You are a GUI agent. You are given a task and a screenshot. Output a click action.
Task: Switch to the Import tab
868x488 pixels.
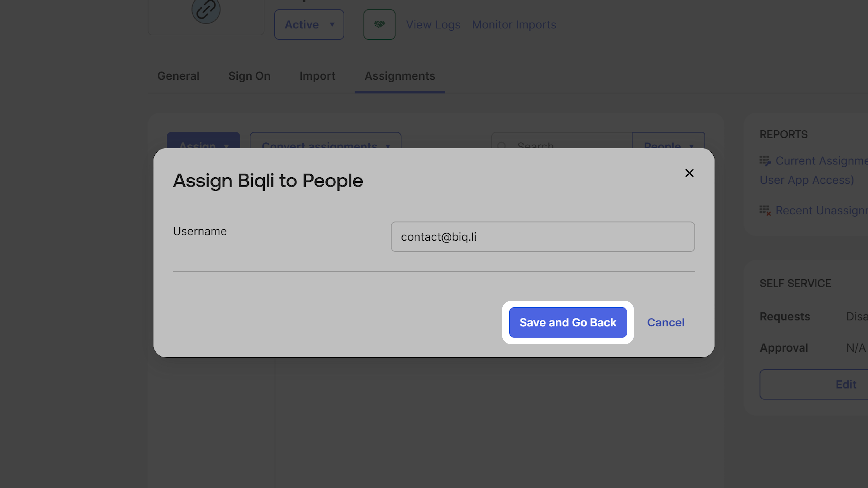click(x=317, y=76)
